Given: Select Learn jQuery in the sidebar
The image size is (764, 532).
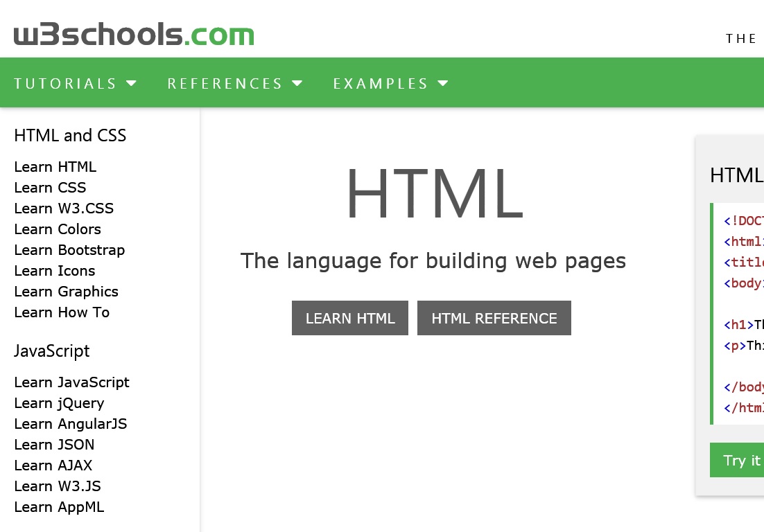Looking at the screenshot, I should point(59,403).
